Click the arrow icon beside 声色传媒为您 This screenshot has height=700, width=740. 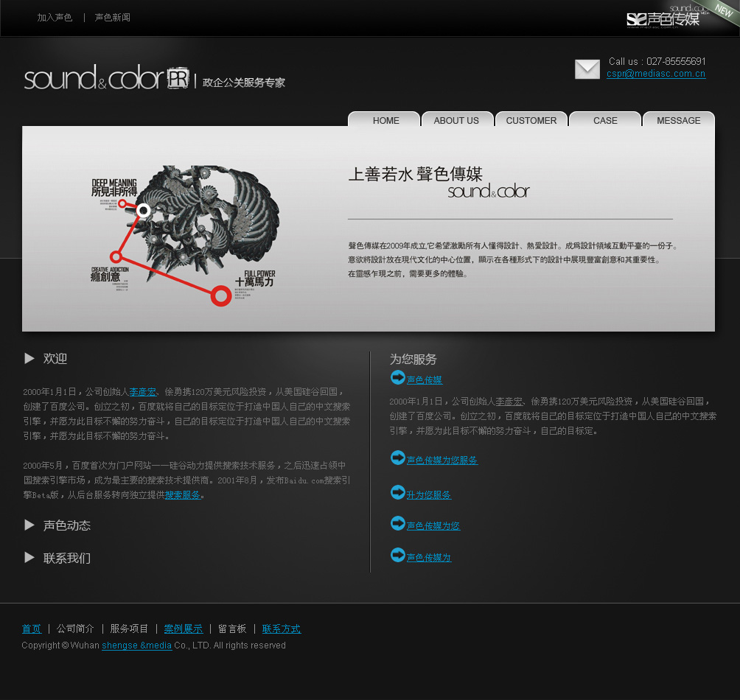pyautogui.click(x=398, y=523)
